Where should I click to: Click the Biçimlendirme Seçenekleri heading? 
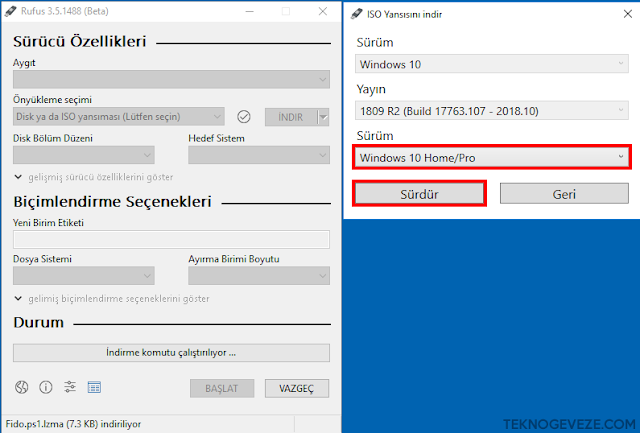click(112, 202)
